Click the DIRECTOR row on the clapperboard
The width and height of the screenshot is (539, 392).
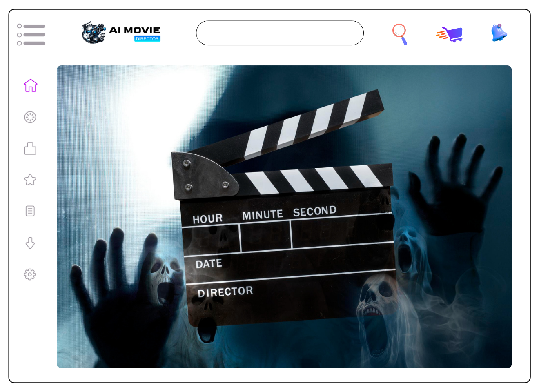point(225,292)
